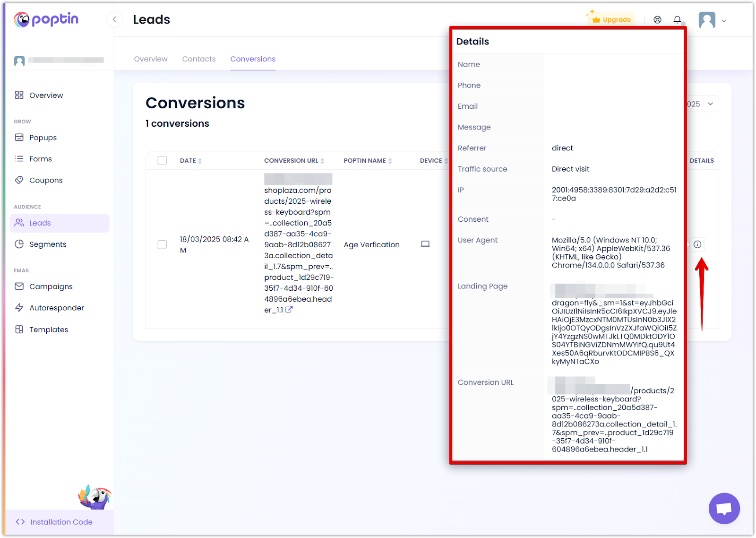The image size is (756, 538).
Task: Tick the checkbox for the 18/03/2025 conversion
Action: coord(162,244)
